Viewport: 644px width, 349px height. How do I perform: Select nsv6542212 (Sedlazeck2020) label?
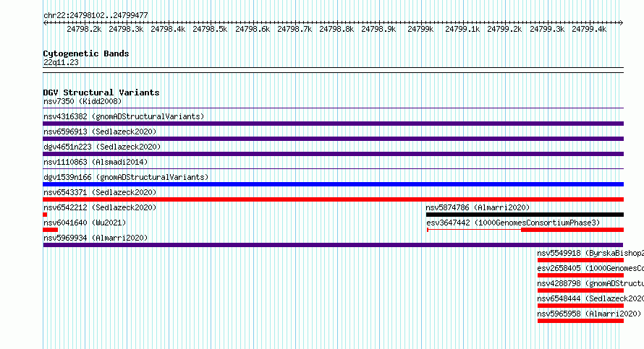[x=100, y=207]
